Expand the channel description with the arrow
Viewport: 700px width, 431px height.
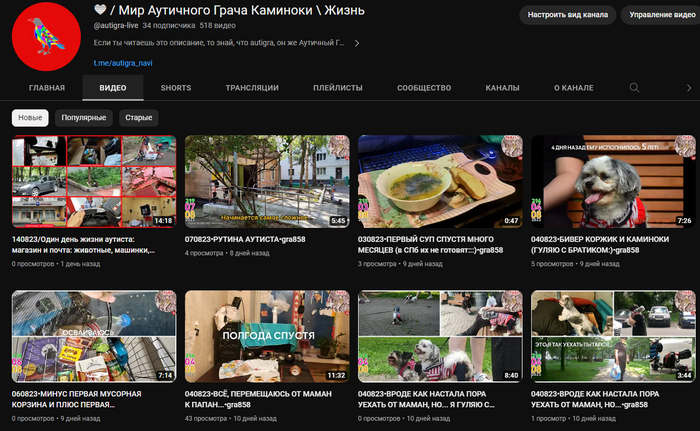coord(357,44)
